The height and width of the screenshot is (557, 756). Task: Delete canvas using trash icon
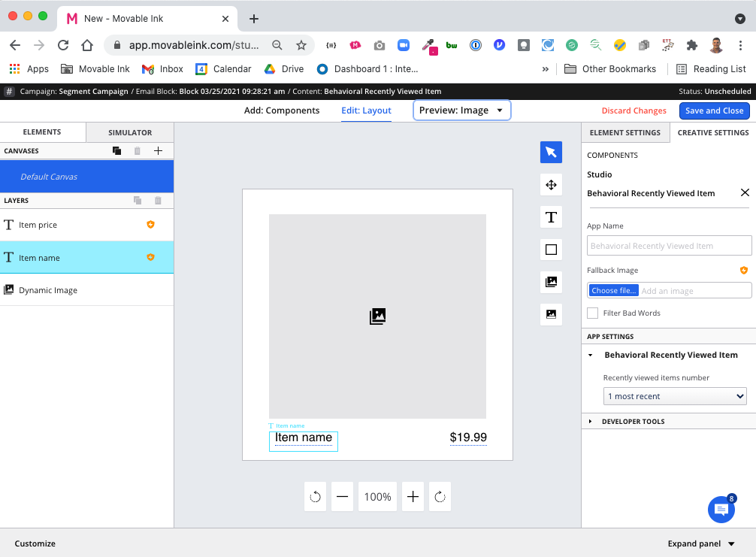[138, 151]
